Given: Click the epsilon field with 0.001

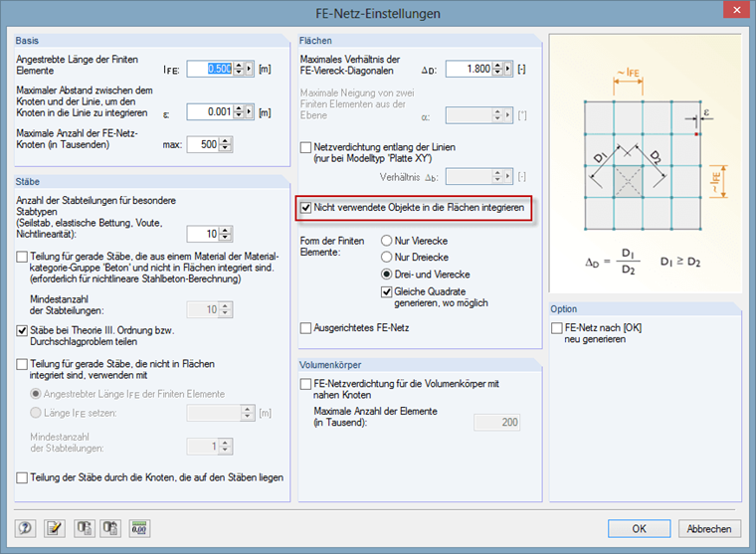Looking at the screenshot, I should click(210, 111).
